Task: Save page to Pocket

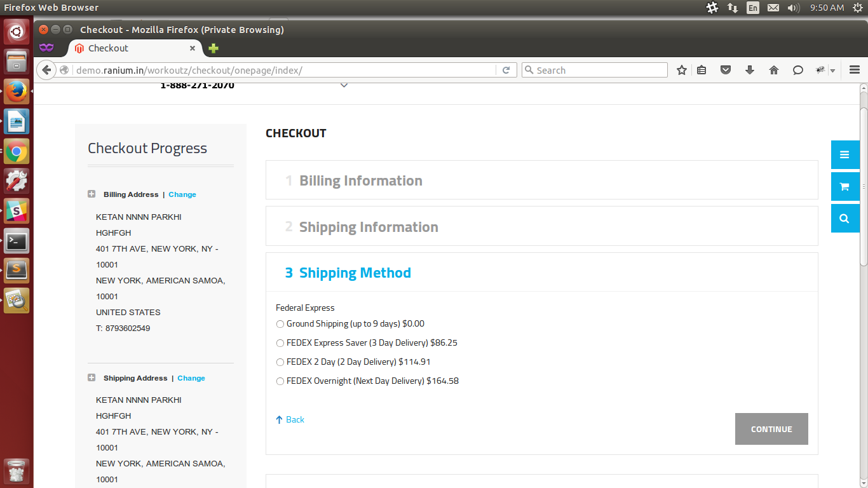Action: tap(726, 70)
